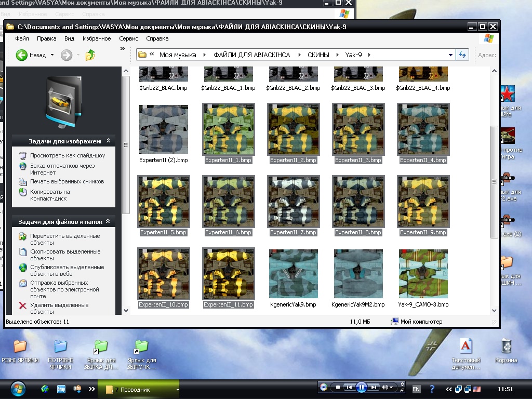Open the Сервис menu
The height and width of the screenshot is (399, 532).
[128, 38]
